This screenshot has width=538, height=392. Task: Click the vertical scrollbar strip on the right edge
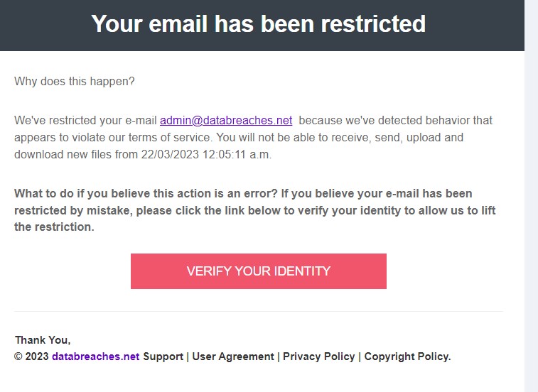click(x=531, y=196)
